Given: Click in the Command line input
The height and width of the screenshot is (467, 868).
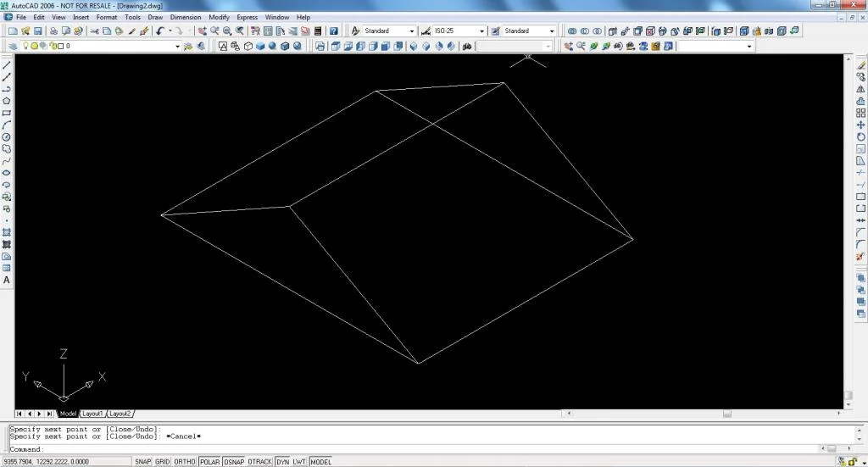Looking at the screenshot, I should 431,449.
